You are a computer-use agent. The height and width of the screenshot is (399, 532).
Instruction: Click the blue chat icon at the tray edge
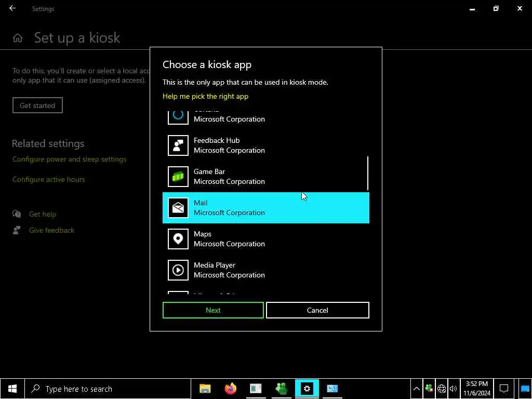tap(525, 389)
